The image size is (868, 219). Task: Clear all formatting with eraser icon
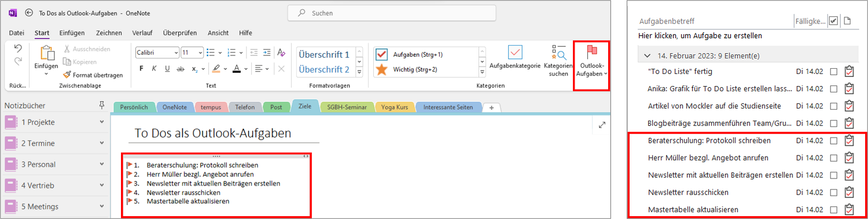(281, 53)
